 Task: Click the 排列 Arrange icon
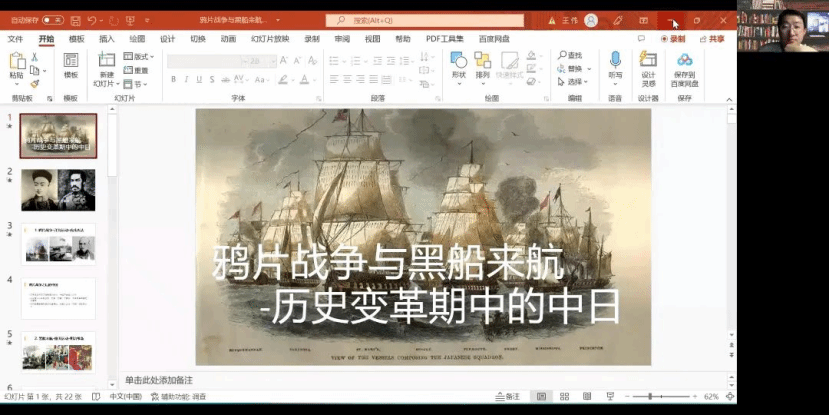[482, 60]
